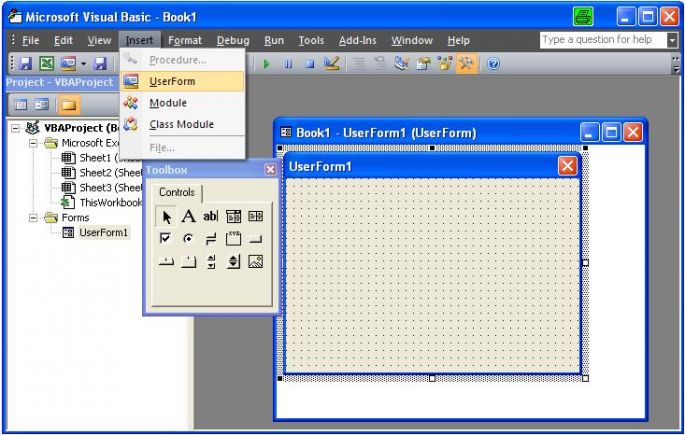Choose Class Module from Insert menu
The height and width of the screenshot is (435, 685).
(x=182, y=124)
